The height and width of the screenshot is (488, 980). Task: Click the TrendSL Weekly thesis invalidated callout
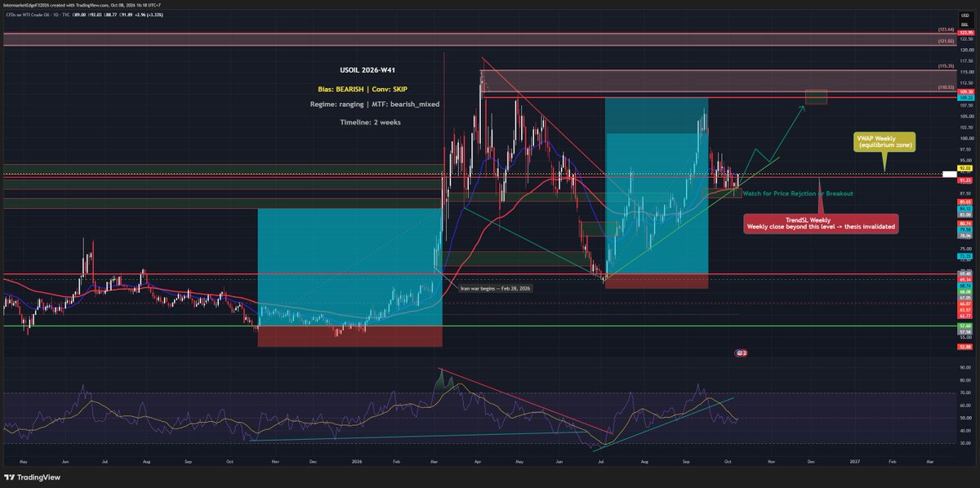coord(820,224)
